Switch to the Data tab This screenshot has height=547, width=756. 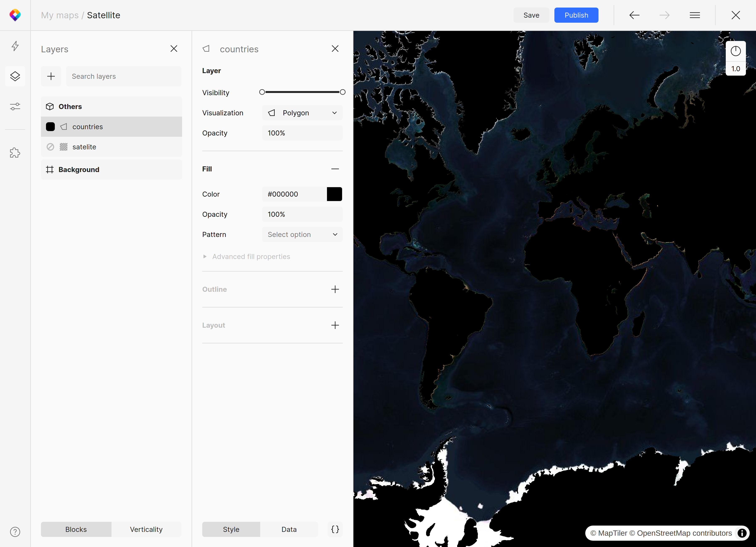pyautogui.click(x=289, y=529)
